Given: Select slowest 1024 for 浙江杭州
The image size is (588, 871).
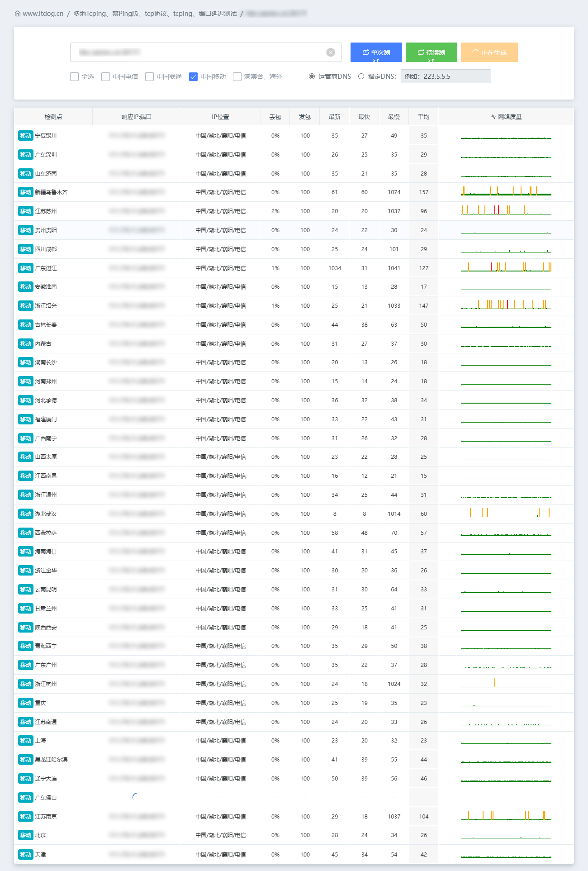Looking at the screenshot, I should [x=394, y=684].
